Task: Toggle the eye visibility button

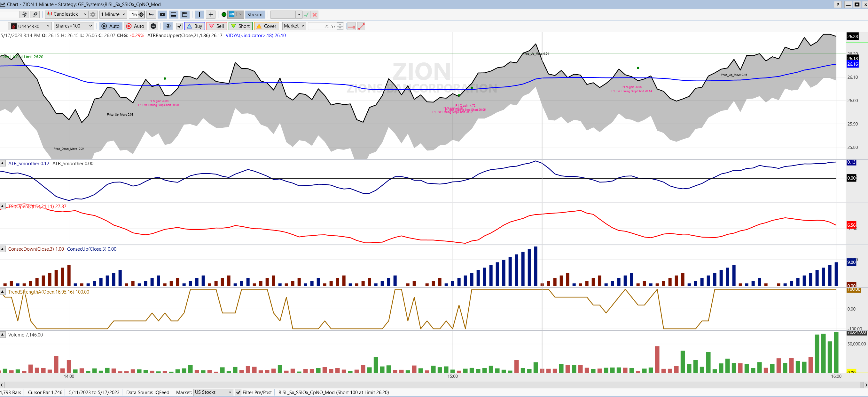Action: pyautogui.click(x=168, y=26)
